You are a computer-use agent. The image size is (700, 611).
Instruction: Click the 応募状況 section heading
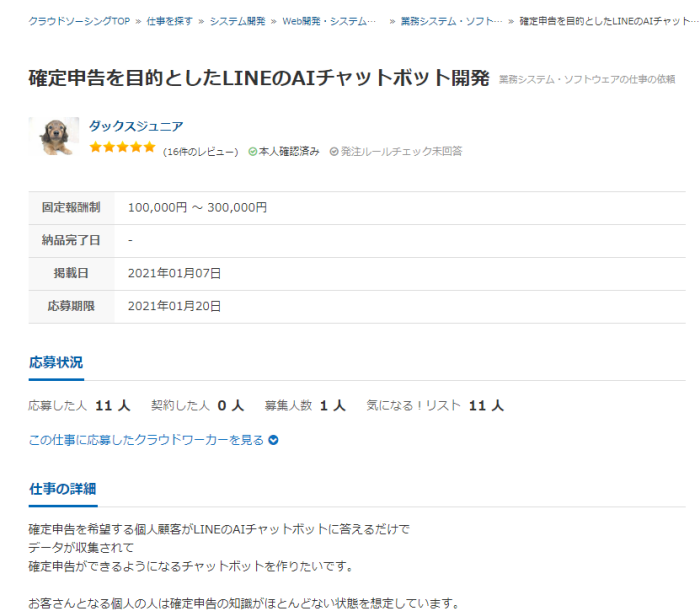pyautogui.click(x=56, y=362)
